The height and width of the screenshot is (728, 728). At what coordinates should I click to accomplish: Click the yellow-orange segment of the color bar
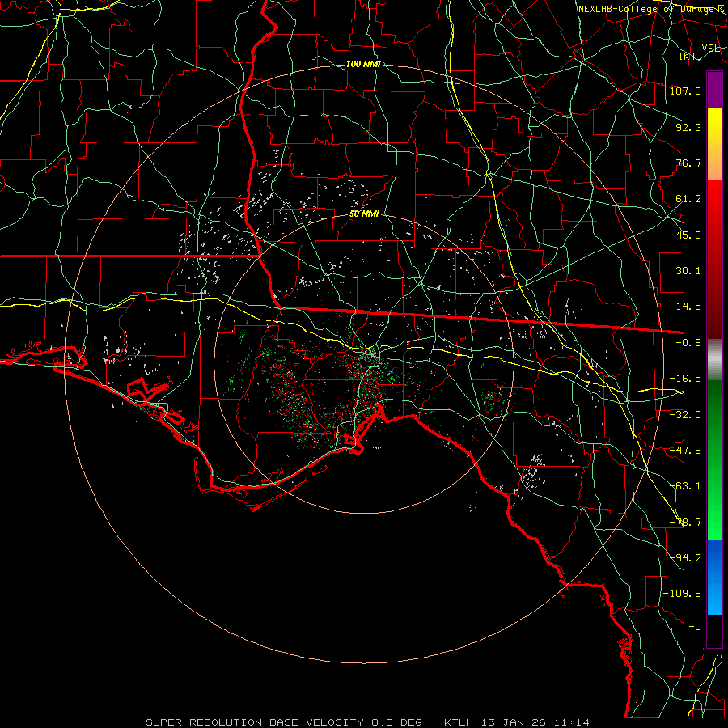coord(714,144)
